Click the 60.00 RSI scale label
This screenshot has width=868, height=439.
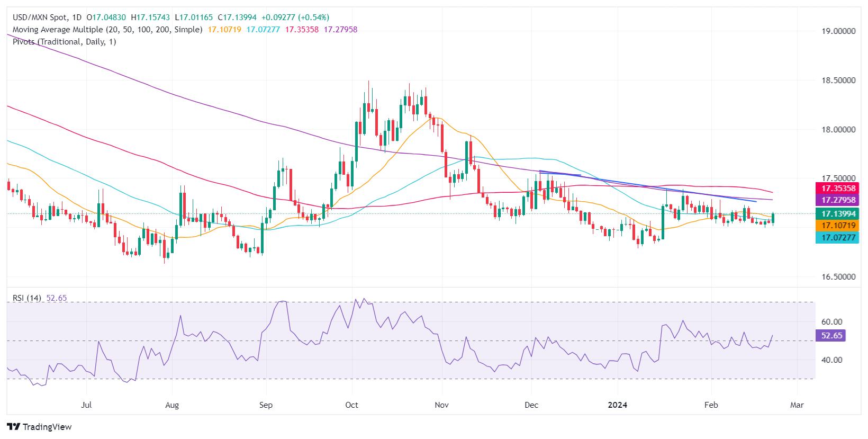tap(831, 322)
